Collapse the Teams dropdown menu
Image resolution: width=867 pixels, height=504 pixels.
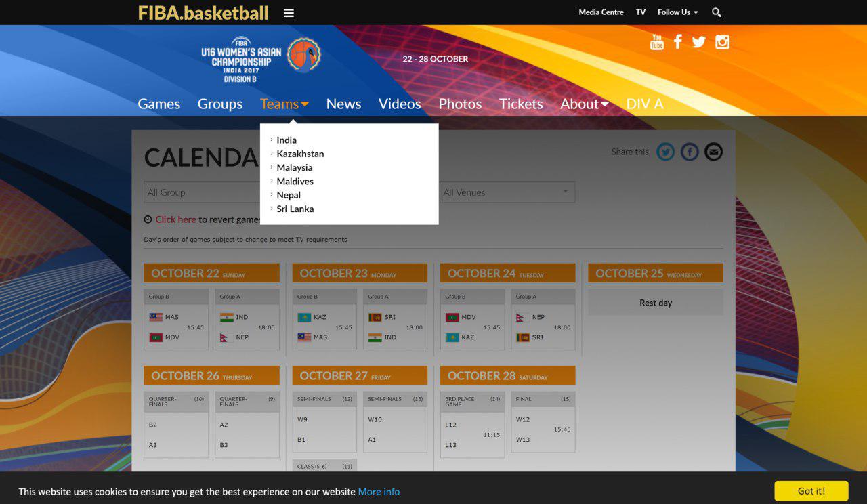pos(284,104)
